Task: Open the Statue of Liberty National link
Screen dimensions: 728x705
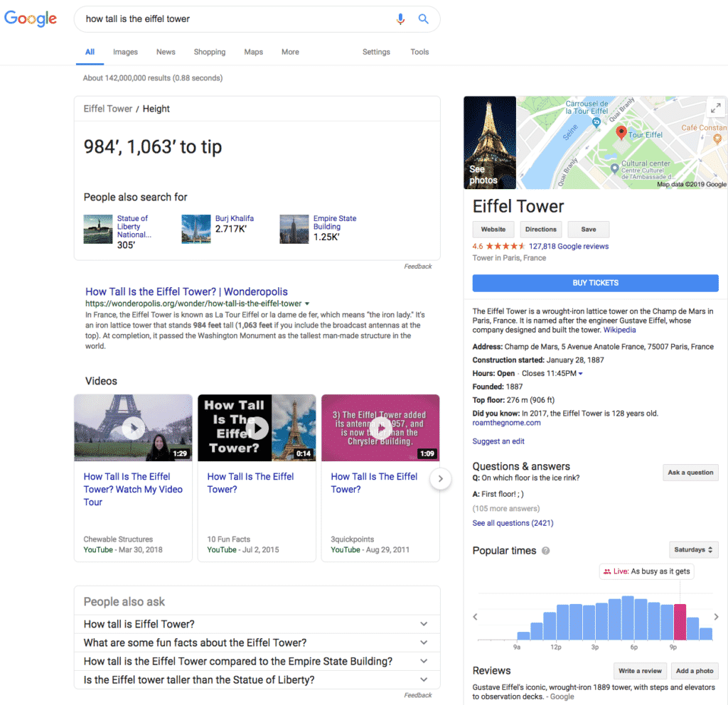Action: coord(134,227)
